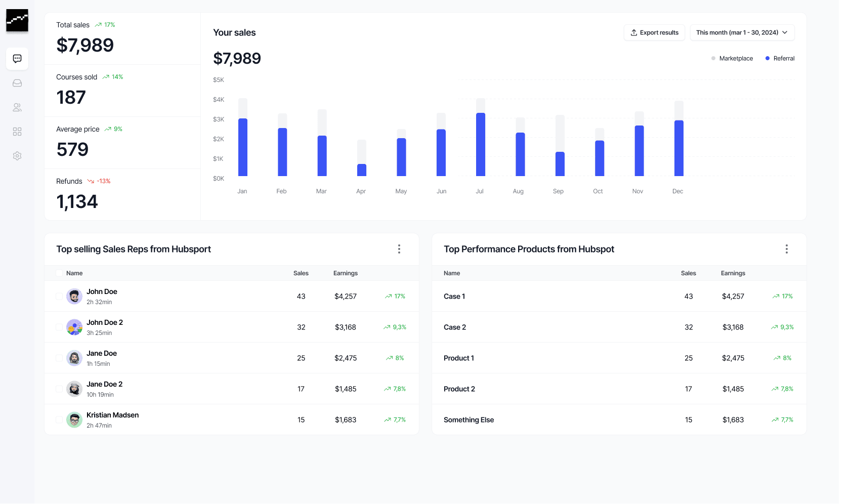This screenshot has height=504, width=851.
Task: Click the Sep label on chart axis
Action: (558, 191)
